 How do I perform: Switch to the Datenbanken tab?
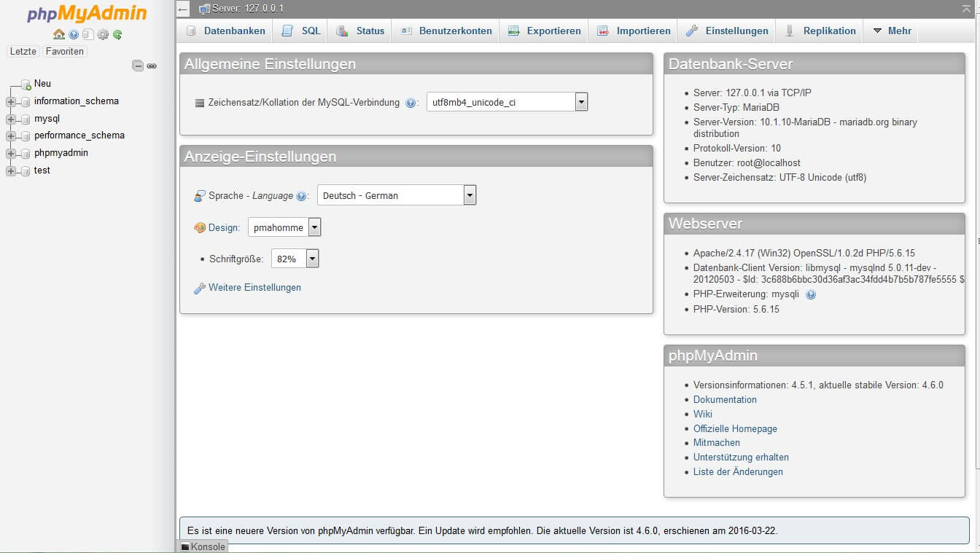(225, 31)
